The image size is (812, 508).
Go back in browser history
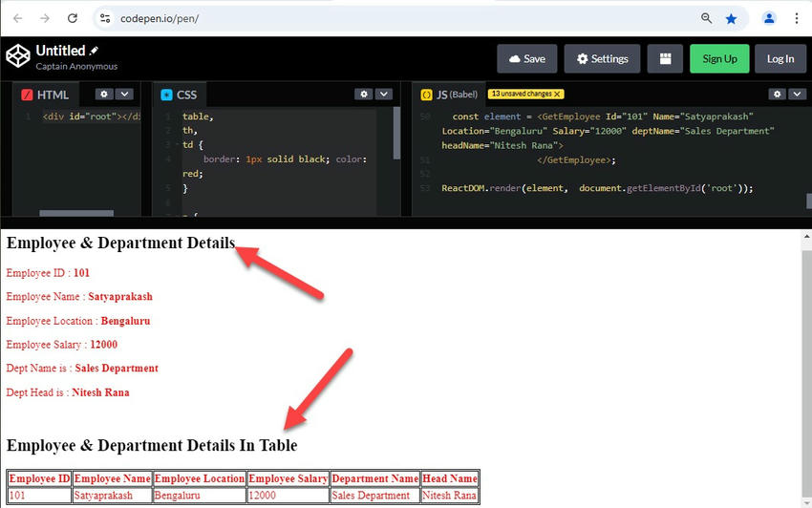(x=18, y=19)
